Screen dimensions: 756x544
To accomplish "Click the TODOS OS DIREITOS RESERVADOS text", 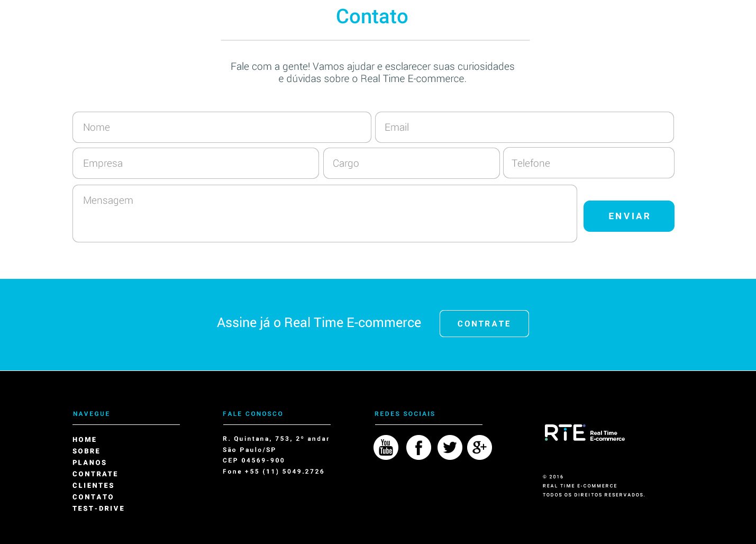I will click(x=594, y=495).
